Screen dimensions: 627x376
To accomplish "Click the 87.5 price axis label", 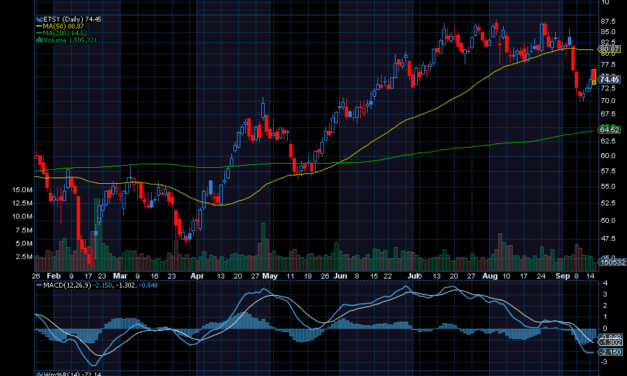I will (608, 22).
